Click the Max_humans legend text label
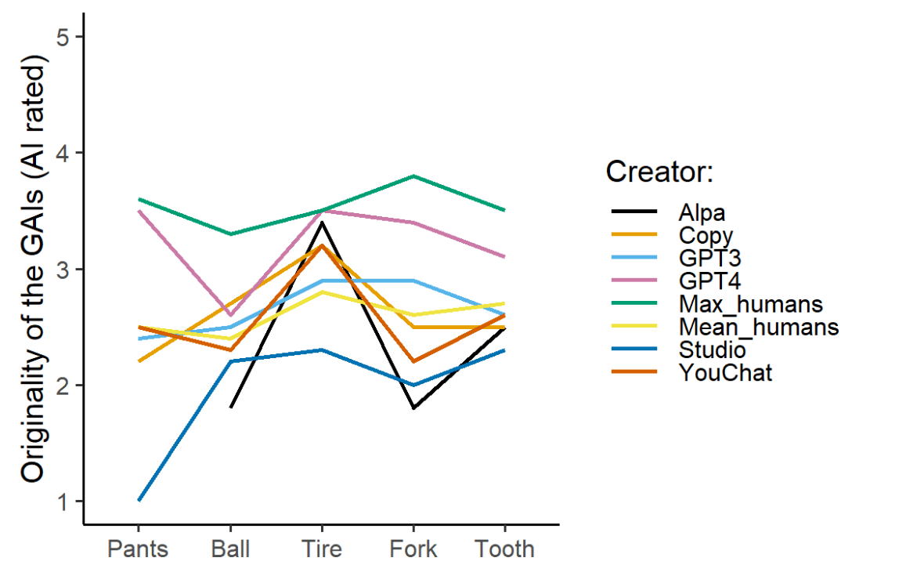The height and width of the screenshot is (583, 924). [751, 304]
